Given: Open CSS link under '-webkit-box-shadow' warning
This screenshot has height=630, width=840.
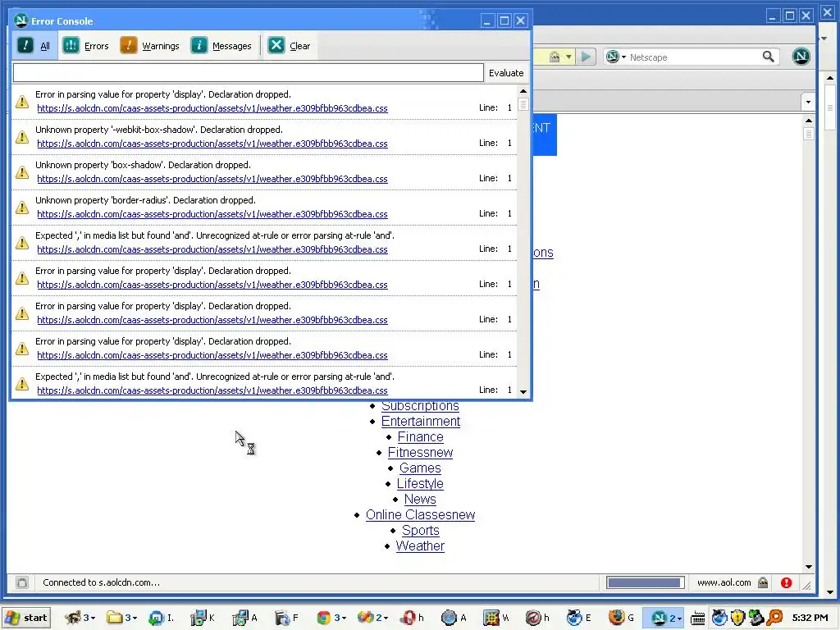Looking at the screenshot, I should 212,144.
